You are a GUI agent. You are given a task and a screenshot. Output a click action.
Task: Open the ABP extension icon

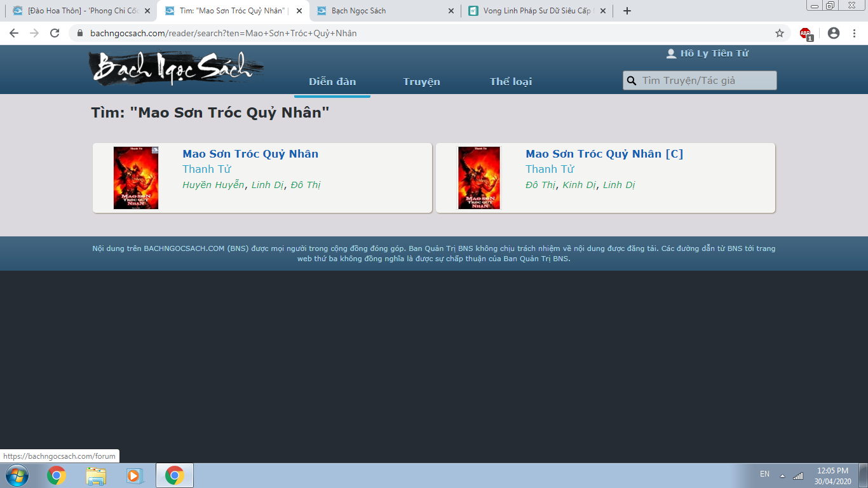(806, 34)
